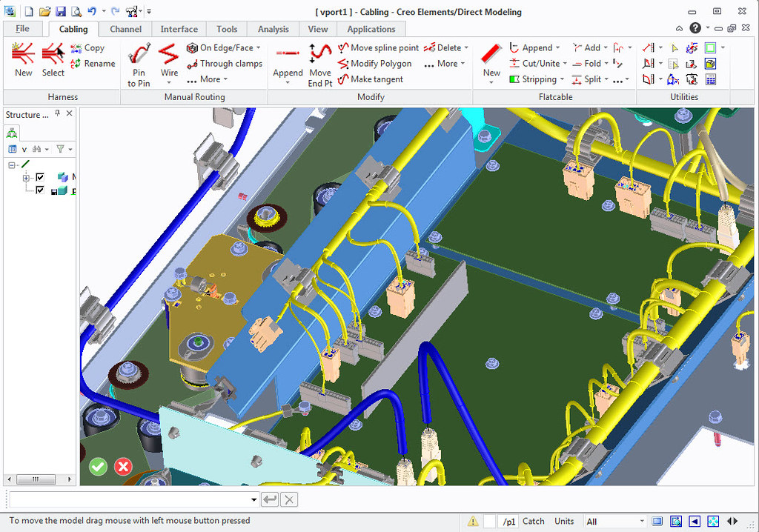759x532 pixels.
Task: Cancel with the red X button
Action: tap(123, 467)
